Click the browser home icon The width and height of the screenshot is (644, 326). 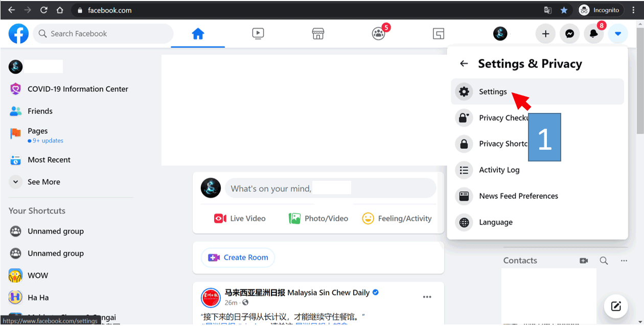click(60, 10)
